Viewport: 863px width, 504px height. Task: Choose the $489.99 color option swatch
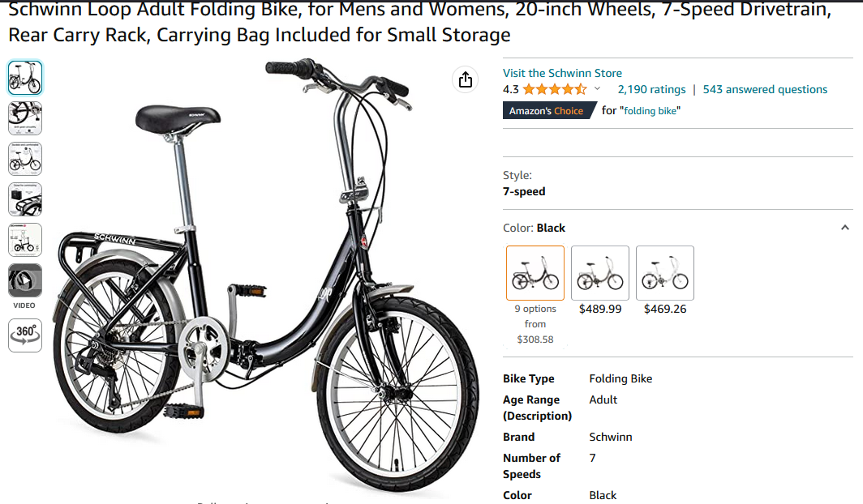click(600, 273)
